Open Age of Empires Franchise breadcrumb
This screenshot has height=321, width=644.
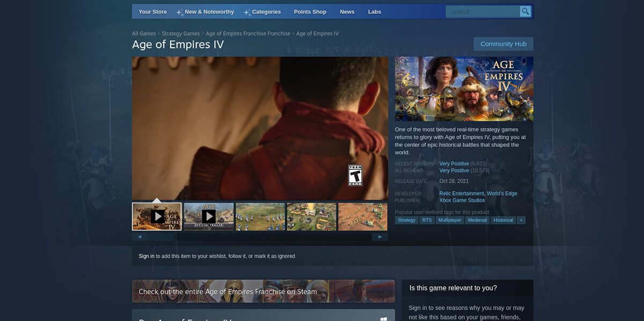coord(248,34)
